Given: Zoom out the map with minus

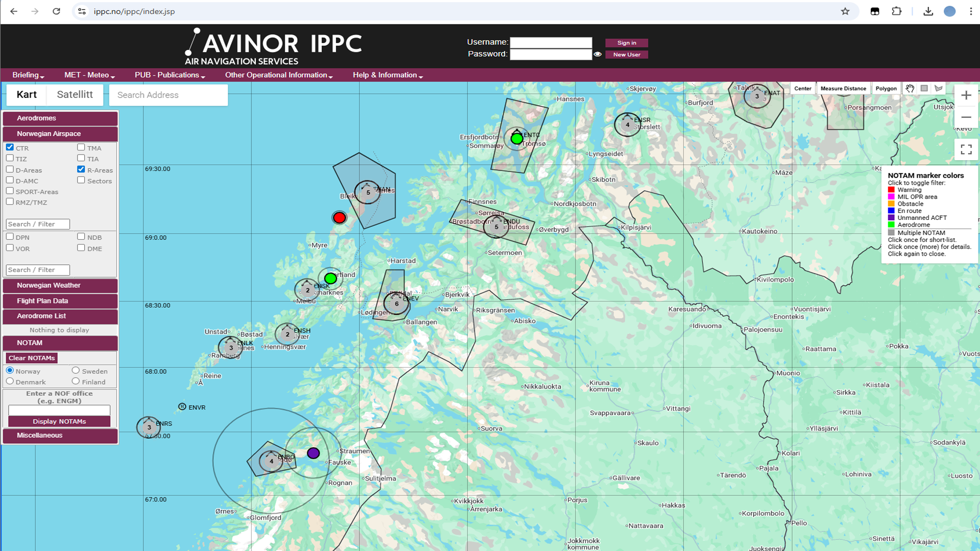Looking at the screenshot, I should 966,117.
